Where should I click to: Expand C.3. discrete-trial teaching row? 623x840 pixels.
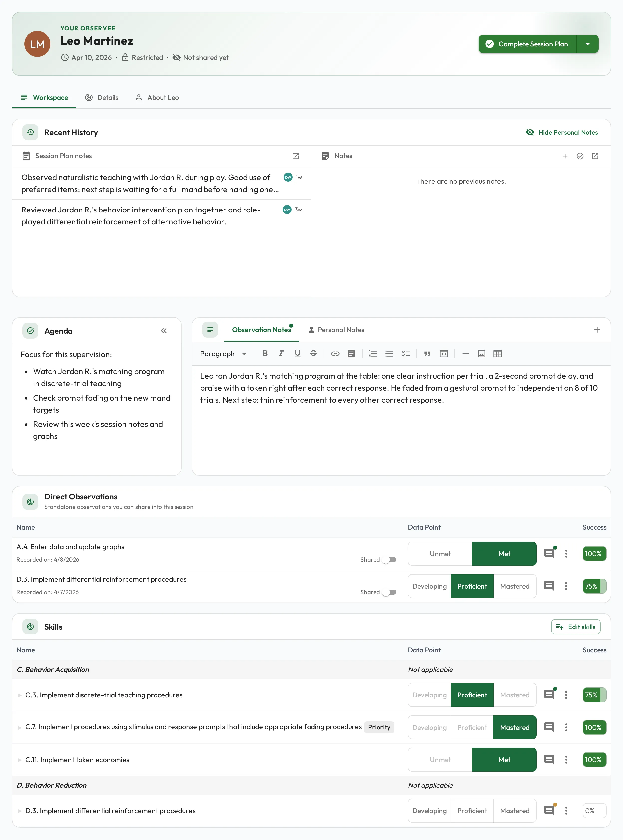20,695
